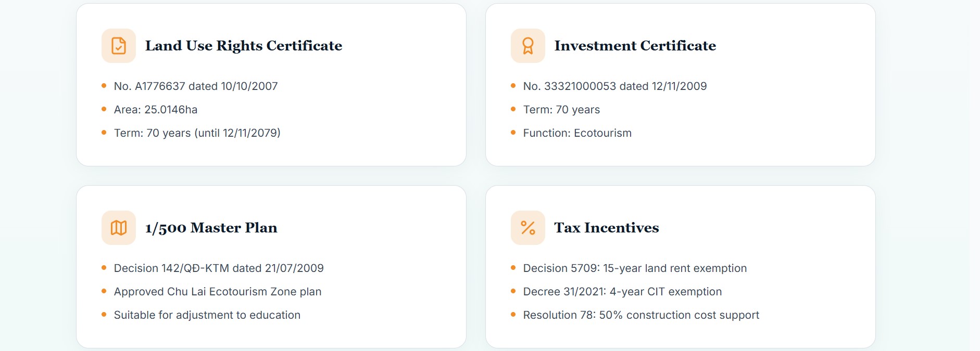Click Decision 5709 land rent exemption line
This screenshot has width=980, height=351.
tap(635, 268)
